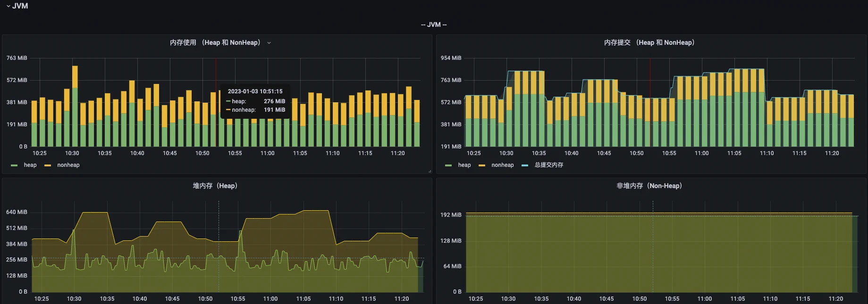Toggle the heap series label in 内存使用 legend
868x304 pixels.
click(x=30, y=165)
